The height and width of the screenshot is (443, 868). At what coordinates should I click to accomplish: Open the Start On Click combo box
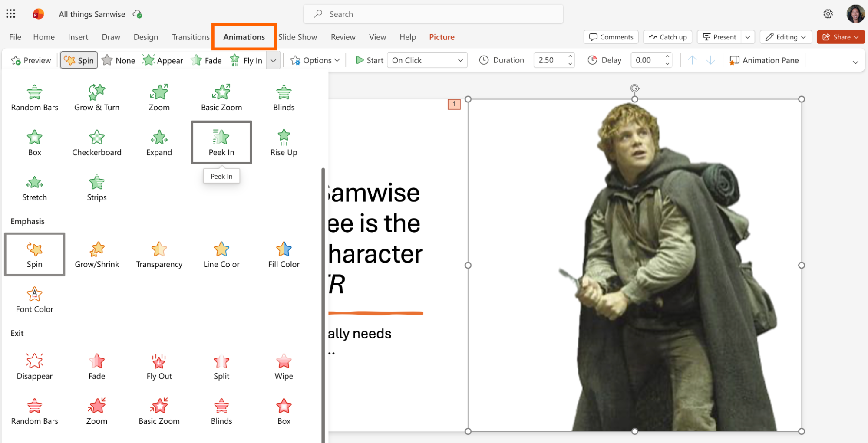(x=427, y=60)
